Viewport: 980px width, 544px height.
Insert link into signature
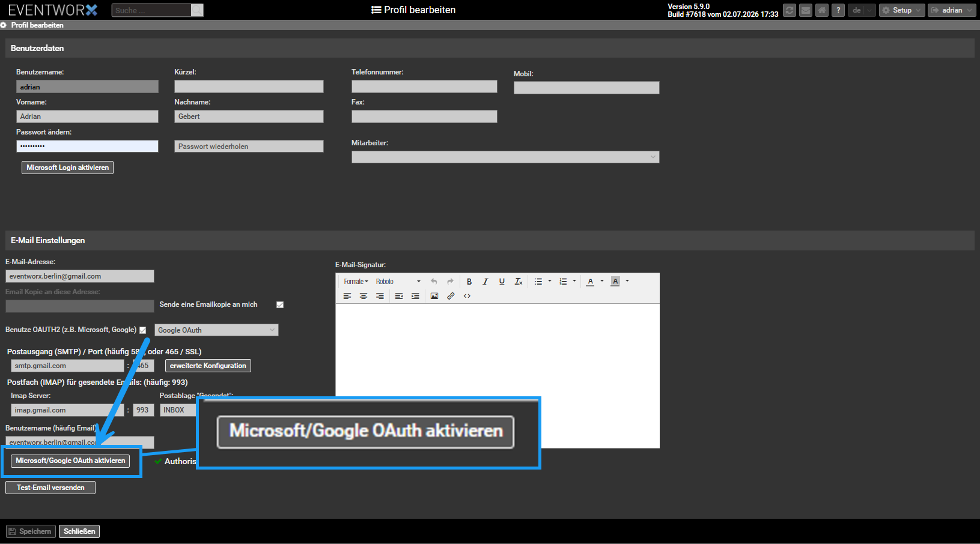[451, 296]
